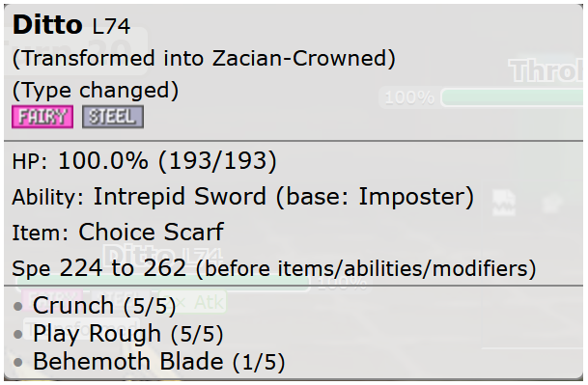Click the Ditto name heading
The image size is (588, 385).
coord(47,25)
